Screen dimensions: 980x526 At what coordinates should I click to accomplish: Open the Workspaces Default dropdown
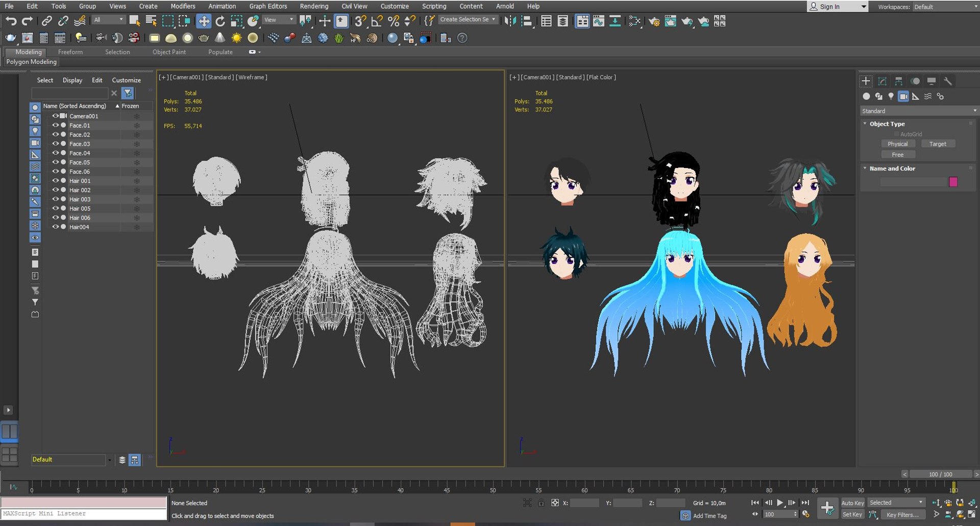(945, 7)
